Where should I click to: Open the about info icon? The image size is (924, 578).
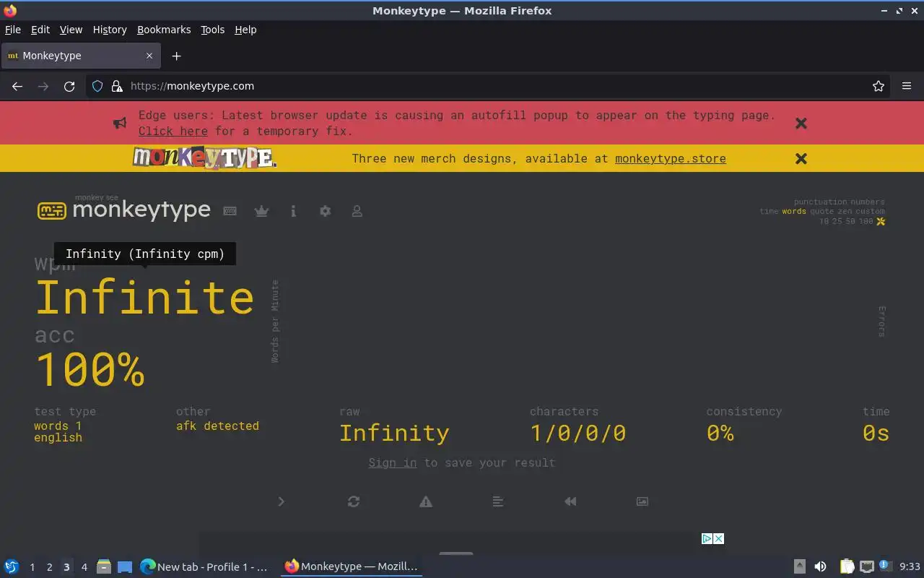(x=293, y=211)
